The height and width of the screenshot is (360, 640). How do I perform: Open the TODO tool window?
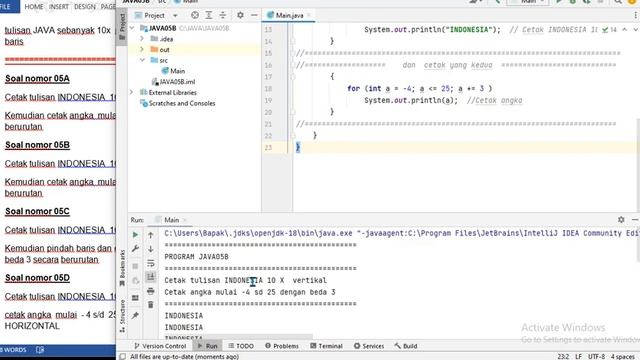(x=241, y=346)
